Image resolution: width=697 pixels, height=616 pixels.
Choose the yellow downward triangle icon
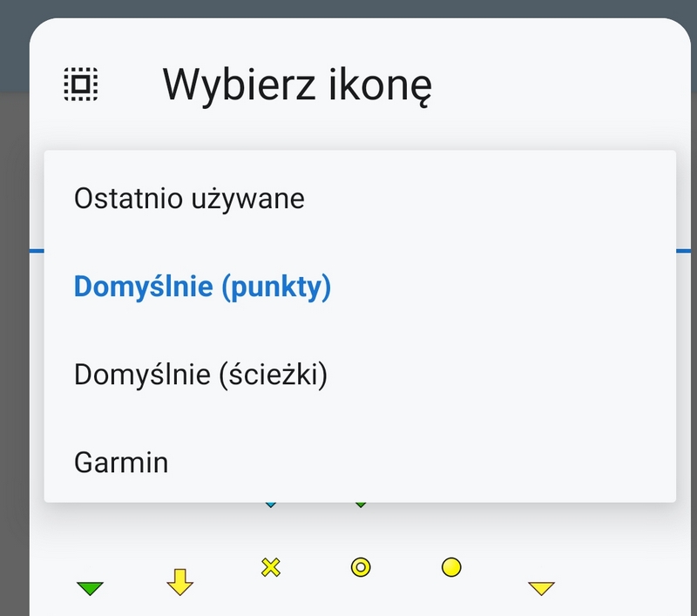click(541, 588)
